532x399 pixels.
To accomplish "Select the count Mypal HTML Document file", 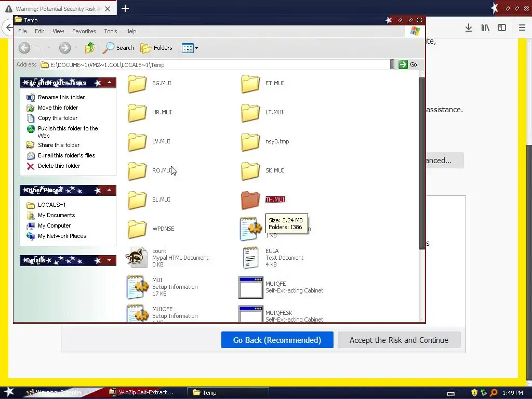I will click(167, 258).
